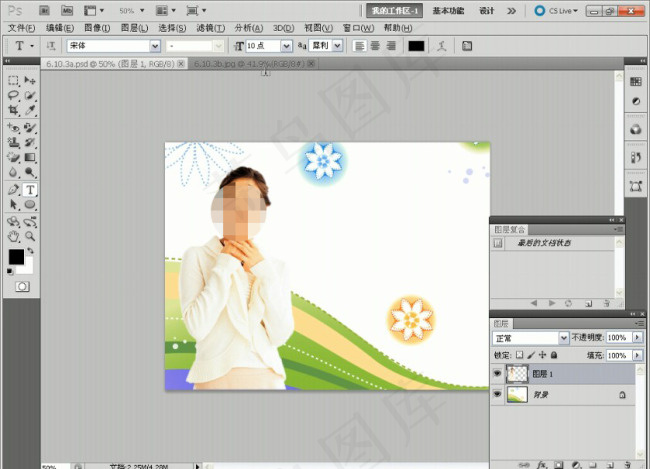Select the Lasso tool
The width and height of the screenshot is (650, 469).
13,95
